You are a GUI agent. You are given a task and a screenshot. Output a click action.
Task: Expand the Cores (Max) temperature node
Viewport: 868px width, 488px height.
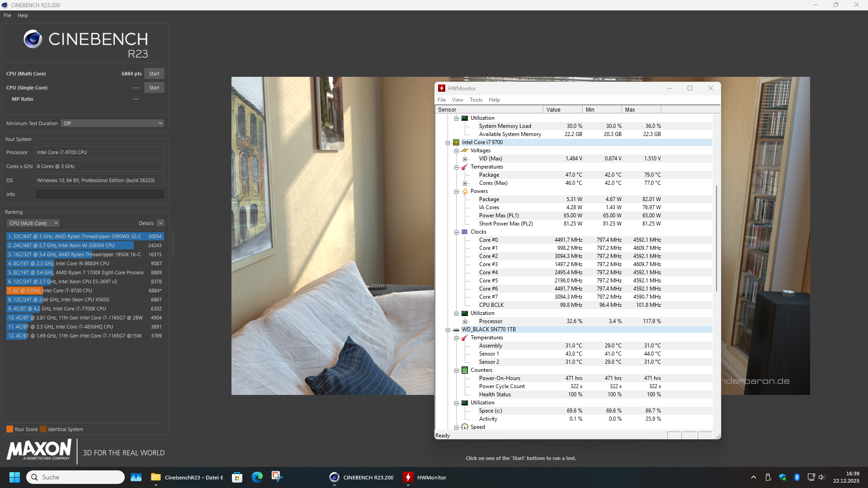465,183
